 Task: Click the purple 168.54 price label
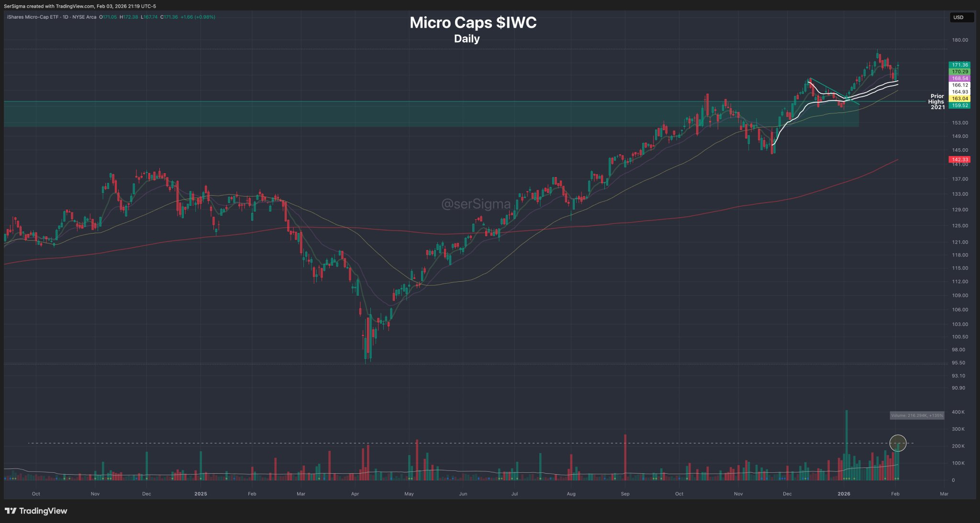[959, 78]
